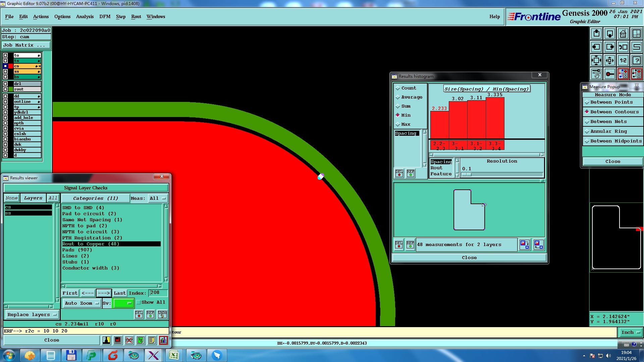Select the Max histogram option
Screen dimensions: 644x362
(x=398, y=124)
